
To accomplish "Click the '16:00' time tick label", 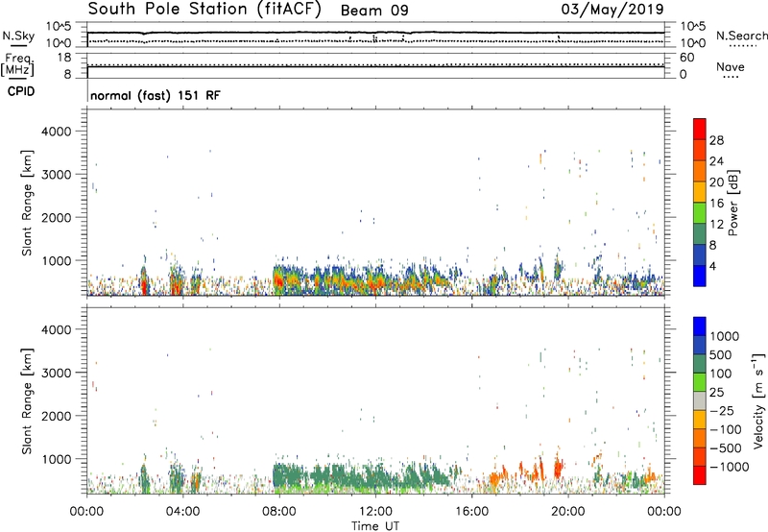I will [471, 512].
